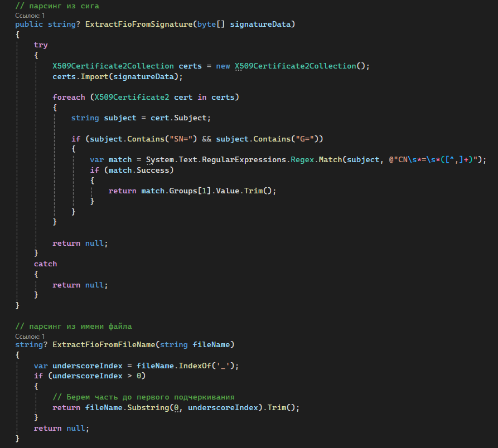Click the ExtractFioFromFileName method name

[103, 345]
